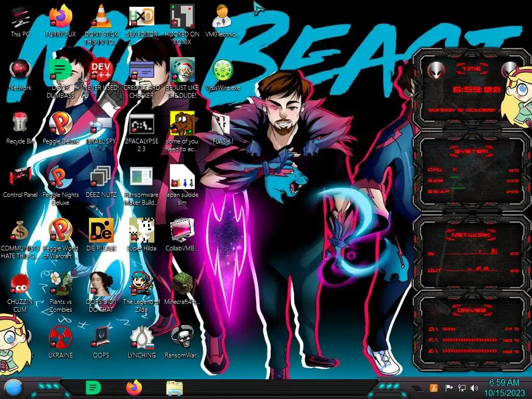Viewport: 532px width, 399px height.
Task: Click the F:\ drive usage bar
Action: [473, 340]
